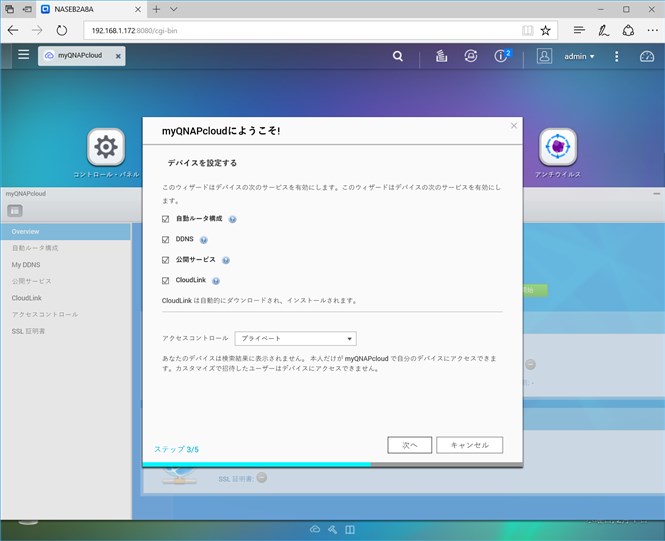Image resolution: width=665 pixels, height=541 pixels.
Task: Select SSL 証明書 in sidebar
Action: [x=65, y=331]
